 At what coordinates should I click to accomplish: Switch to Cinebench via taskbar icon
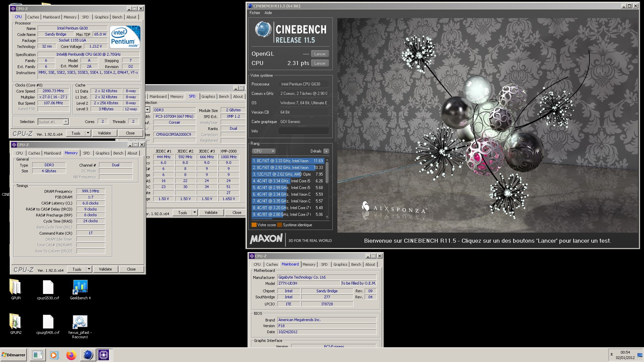tap(88, 355)
